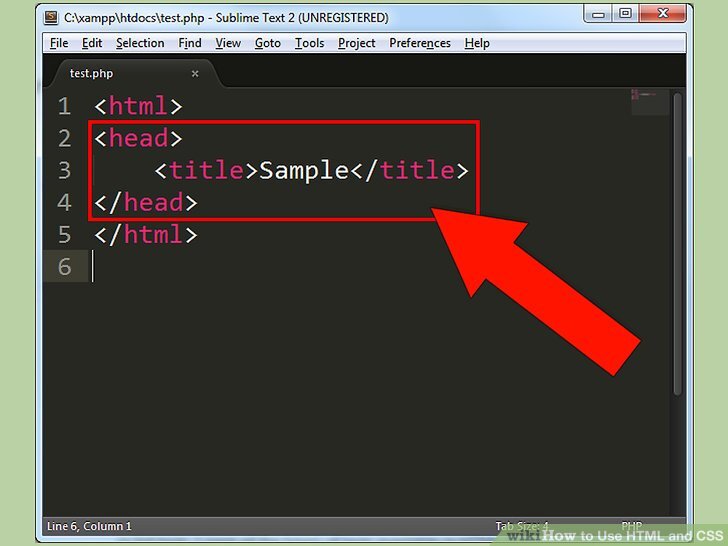
Task: Open the Tools menu
Action: point(310,43)
